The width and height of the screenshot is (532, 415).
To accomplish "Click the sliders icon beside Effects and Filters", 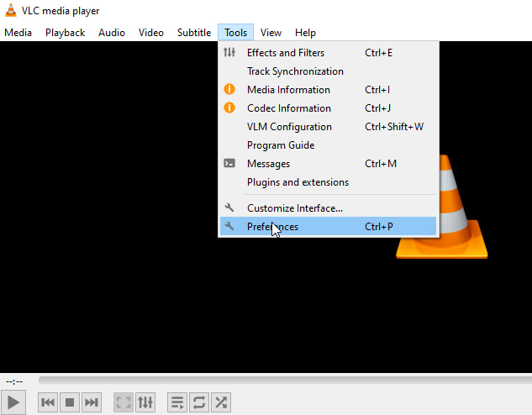I will coord(229,53).
